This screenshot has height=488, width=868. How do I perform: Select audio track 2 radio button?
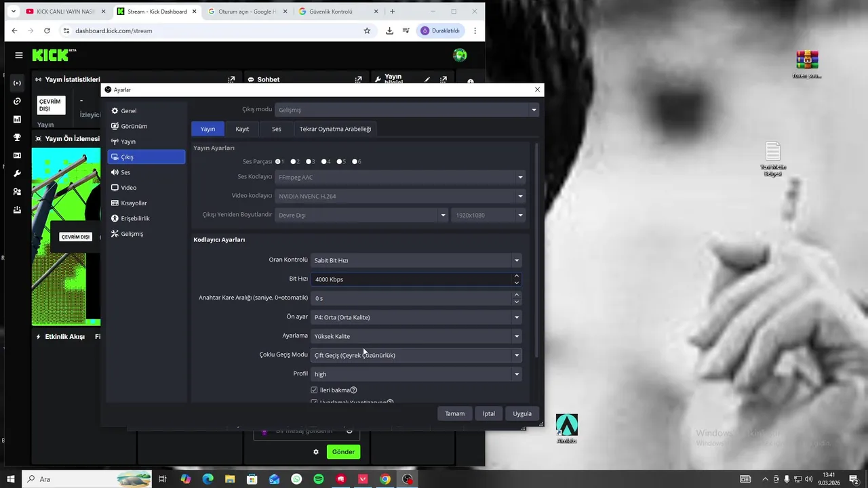tap(294, 161)
